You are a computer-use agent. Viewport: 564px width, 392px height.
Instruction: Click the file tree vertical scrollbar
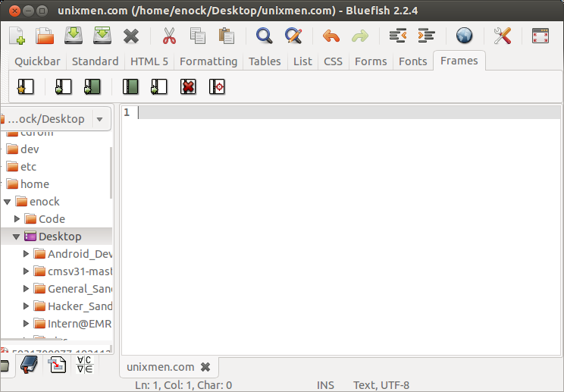pos(111,173)
